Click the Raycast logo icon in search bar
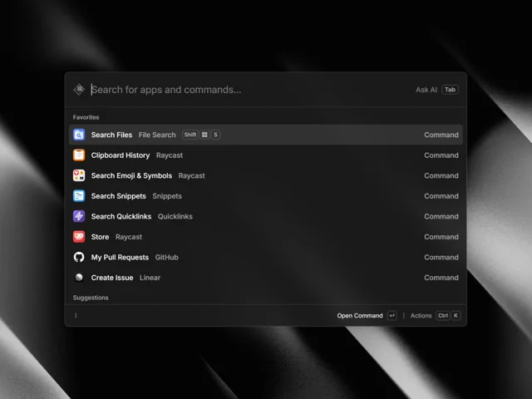Image resolution: width=532 pixels, height=399 pixels. point(79,90)
